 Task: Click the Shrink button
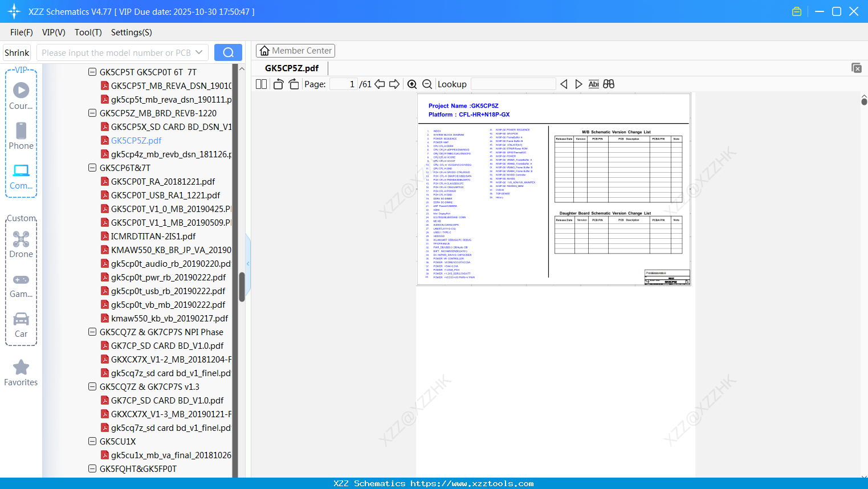[17, 52]
